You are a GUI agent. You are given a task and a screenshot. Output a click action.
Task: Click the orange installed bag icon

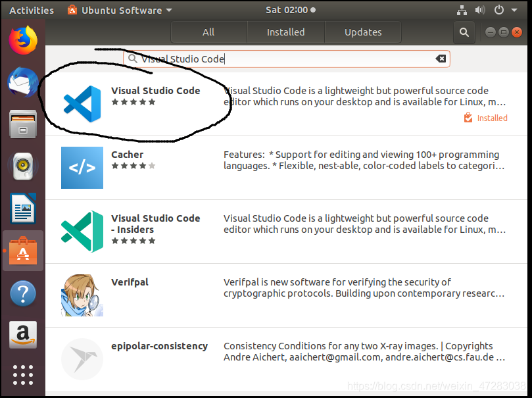tap(468, 117)
